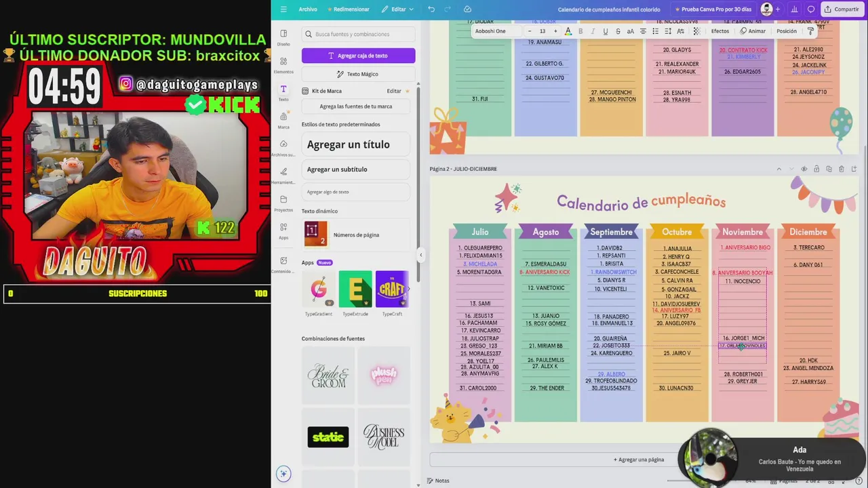
Task: Undo the last action
Action: (431, 9)
